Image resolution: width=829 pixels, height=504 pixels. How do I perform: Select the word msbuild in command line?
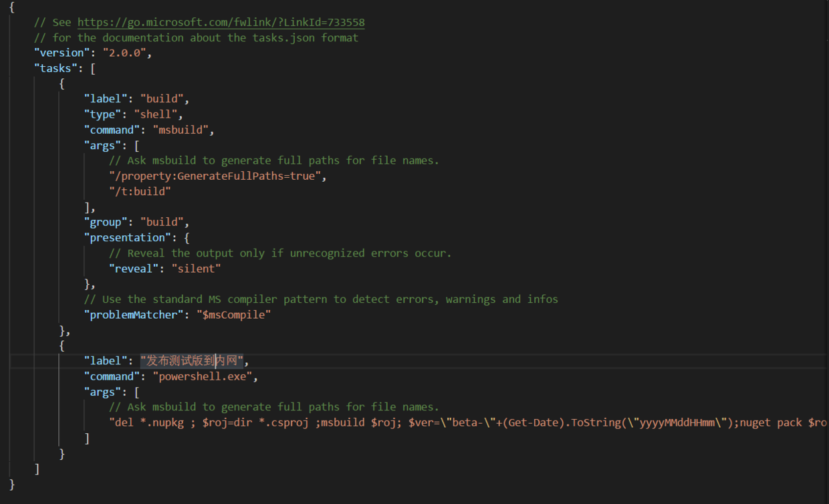pos(181,129)
